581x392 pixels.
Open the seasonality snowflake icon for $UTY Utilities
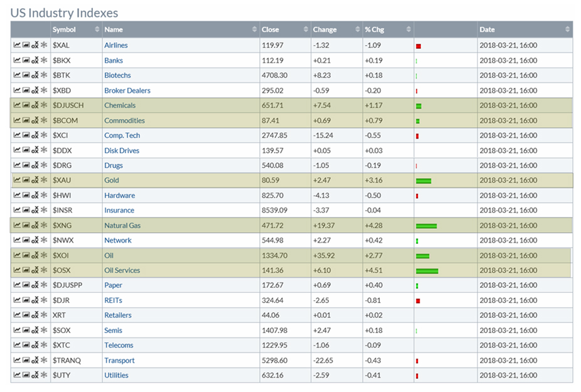coord(44,375)
